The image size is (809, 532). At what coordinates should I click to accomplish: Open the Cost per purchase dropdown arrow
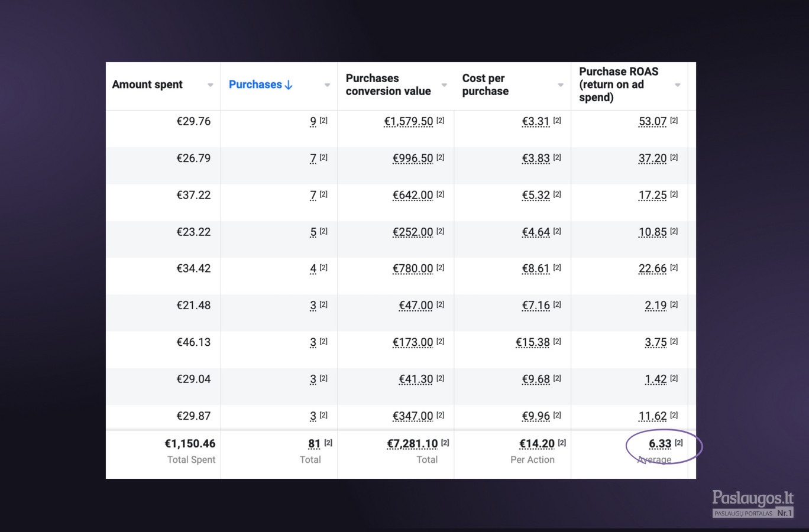561,85
